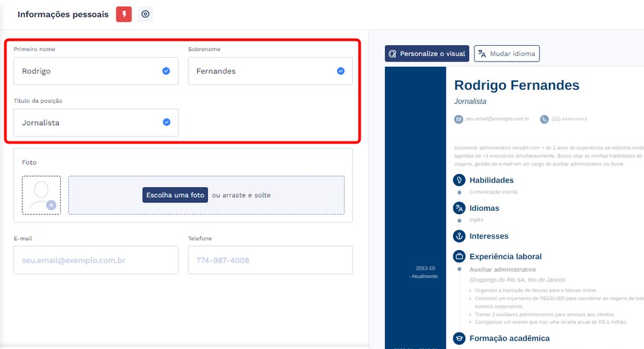644x349 pixels.
Task: Click the 2013-10 date in the blue sidebar
Action: [x=425, y=268]
